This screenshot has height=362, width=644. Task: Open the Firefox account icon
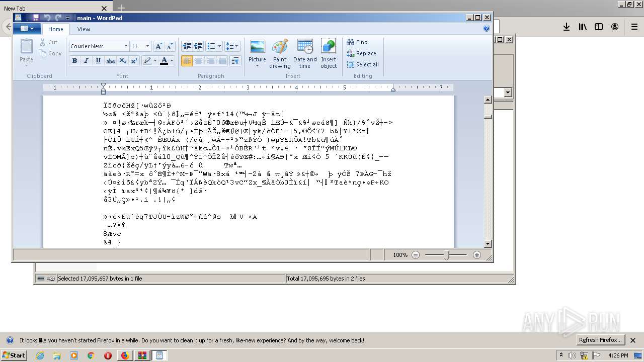point(615,27)
